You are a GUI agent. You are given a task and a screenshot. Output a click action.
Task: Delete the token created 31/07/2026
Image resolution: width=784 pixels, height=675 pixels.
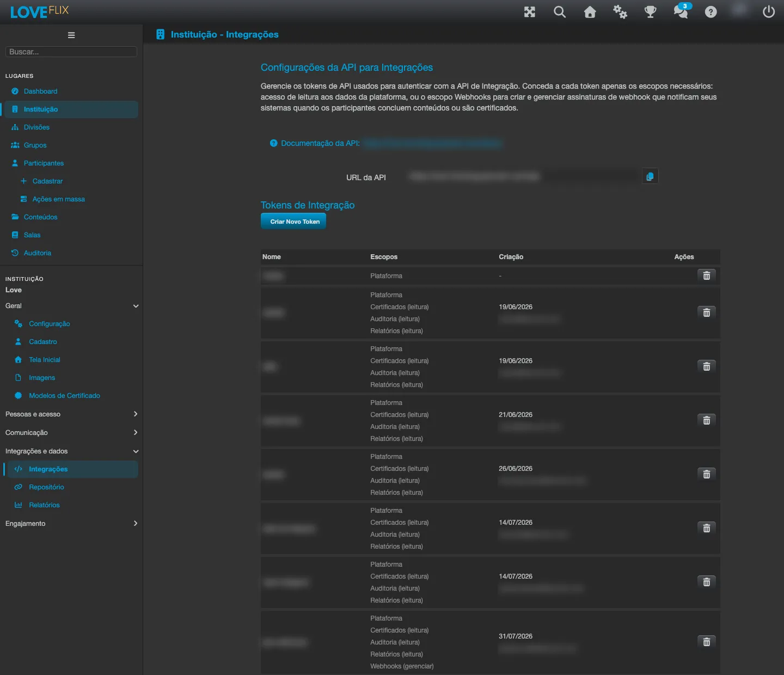click(x=707, y=642)
